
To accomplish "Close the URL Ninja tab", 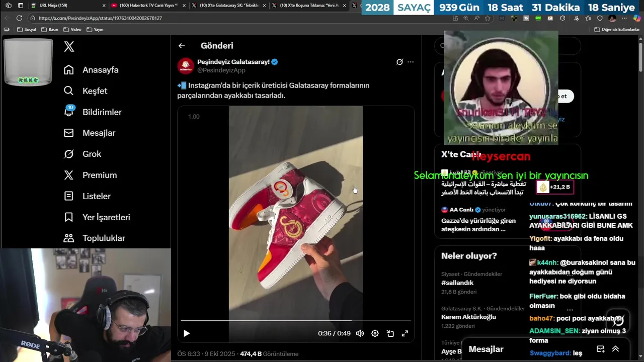I will tap(104, 6).
